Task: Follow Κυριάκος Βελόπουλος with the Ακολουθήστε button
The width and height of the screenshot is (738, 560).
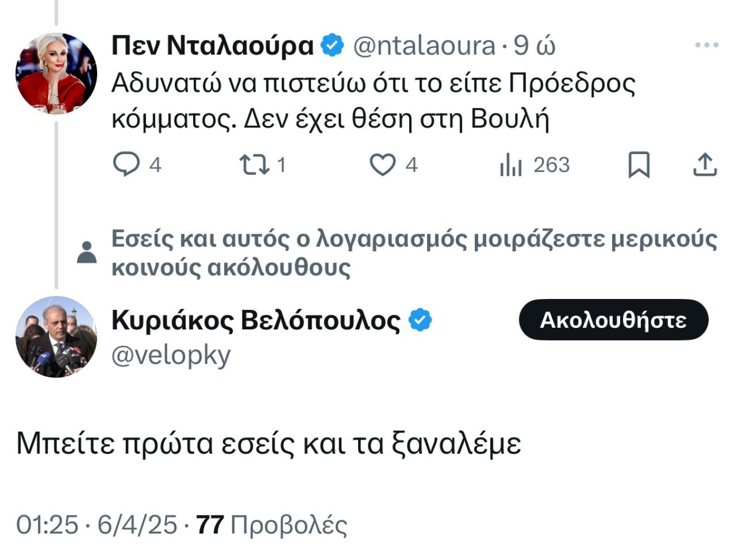Action: pyautogui.click(x=614, y=320)
